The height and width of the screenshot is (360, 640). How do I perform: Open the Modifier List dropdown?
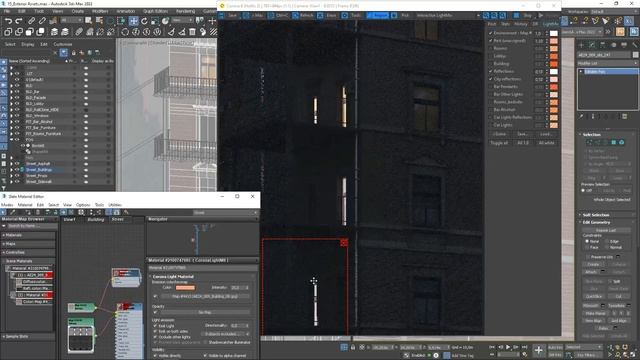click(608, 63)
